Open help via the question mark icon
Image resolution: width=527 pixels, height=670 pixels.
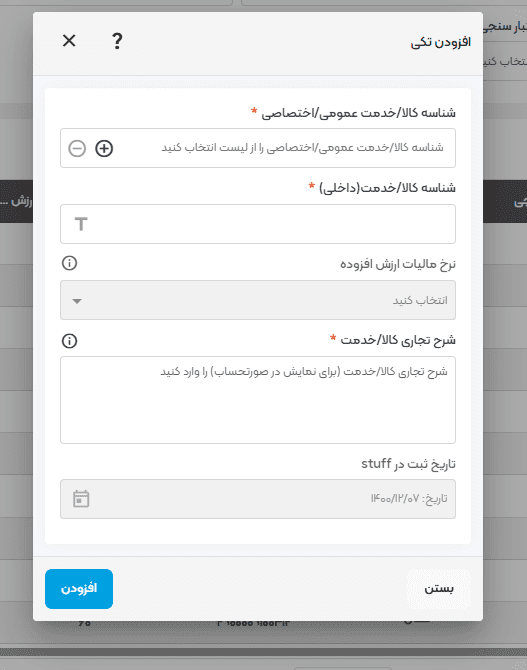point(117,41)
